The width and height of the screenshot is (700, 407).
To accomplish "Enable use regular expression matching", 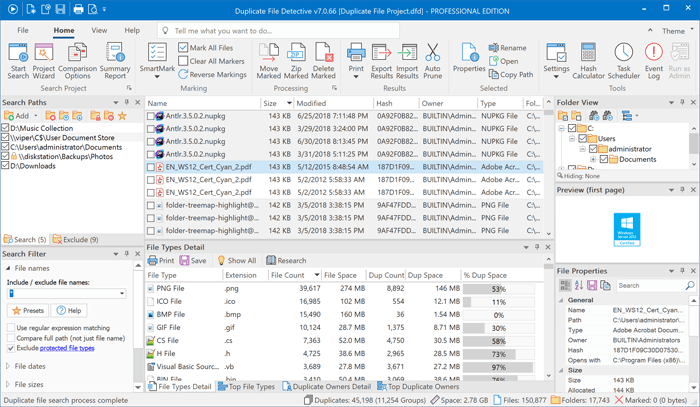I will [x=10, y=328].
